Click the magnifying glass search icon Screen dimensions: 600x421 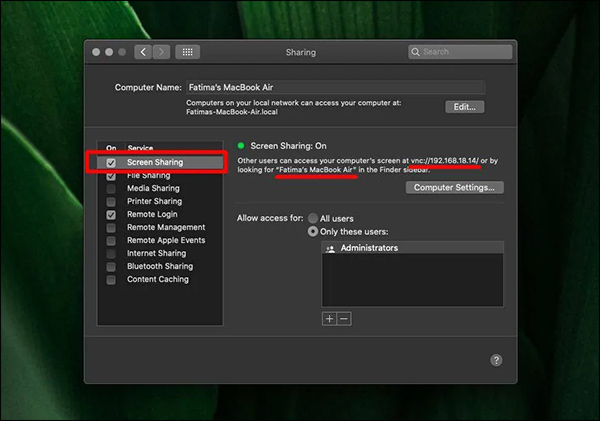click(x=415, y=52)
